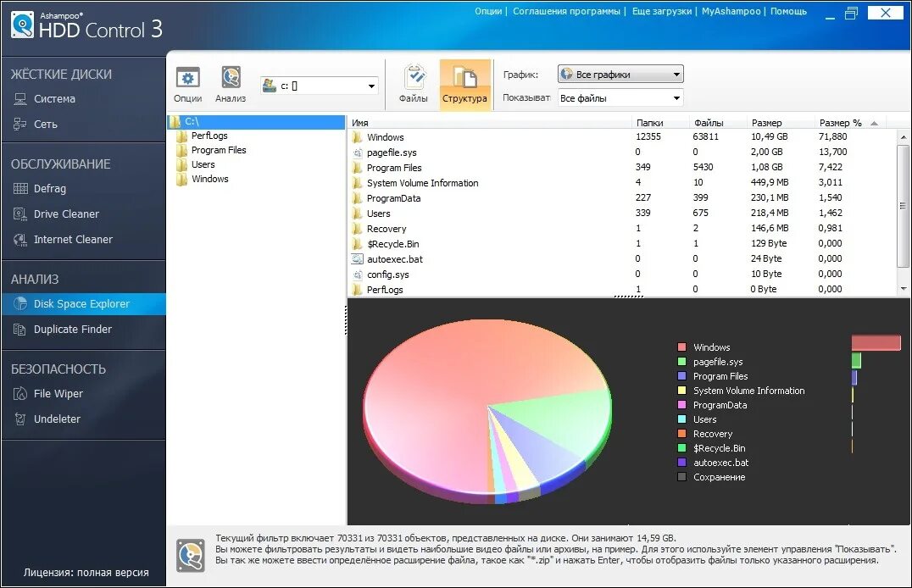Open drive selection dropdown c:

coord(320,86)
